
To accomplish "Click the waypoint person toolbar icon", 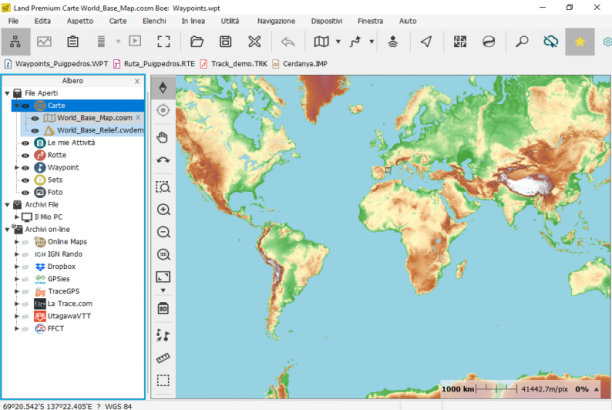I will point(393,41).
